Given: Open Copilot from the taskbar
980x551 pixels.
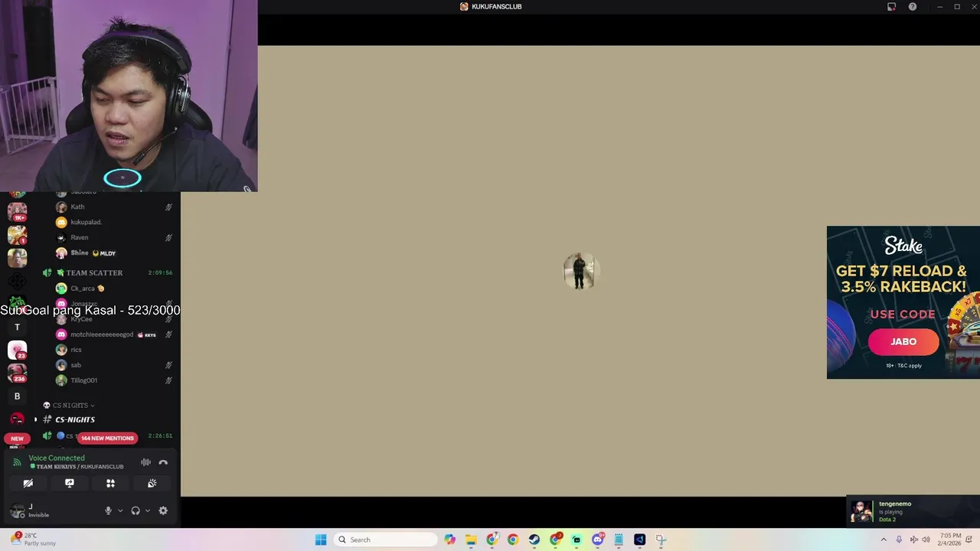Looking at the screenshot, I should point(450,540).
